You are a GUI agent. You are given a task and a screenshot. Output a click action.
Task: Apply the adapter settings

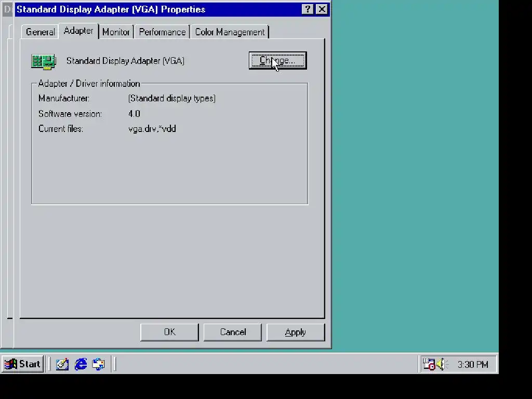click(296, 332)
